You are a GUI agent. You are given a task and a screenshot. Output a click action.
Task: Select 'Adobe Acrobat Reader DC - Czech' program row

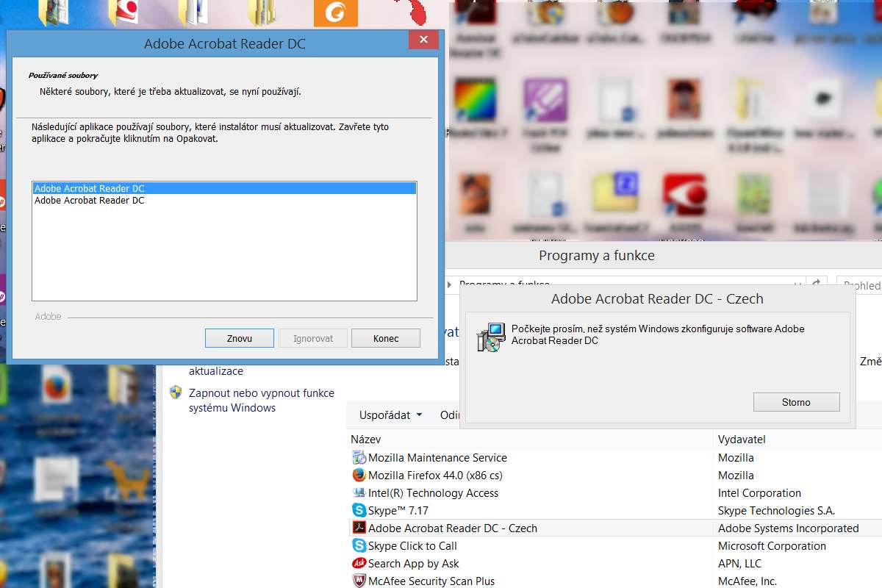(614, 528)
